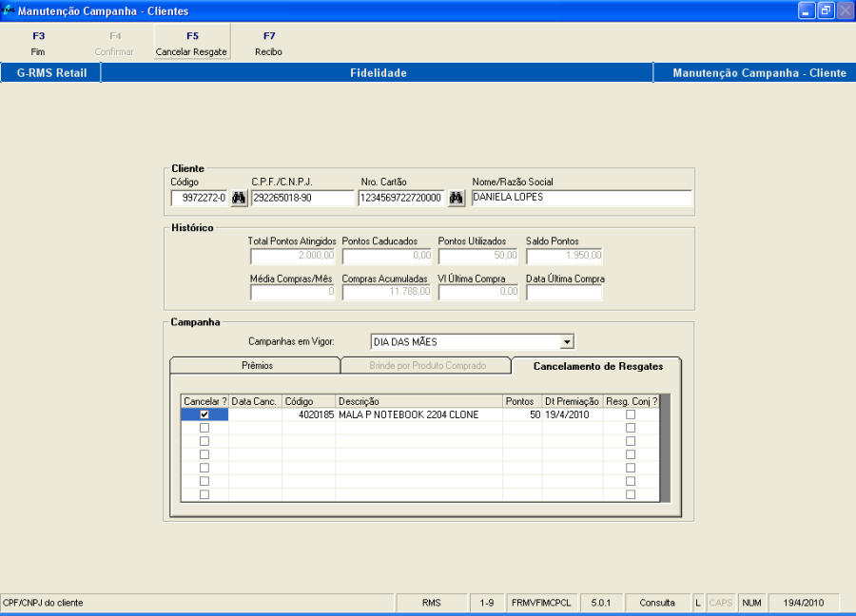Screen dimensions: 856x616
Task: Click the Nro. Cartão input field
Action: [x=402, y=198]
